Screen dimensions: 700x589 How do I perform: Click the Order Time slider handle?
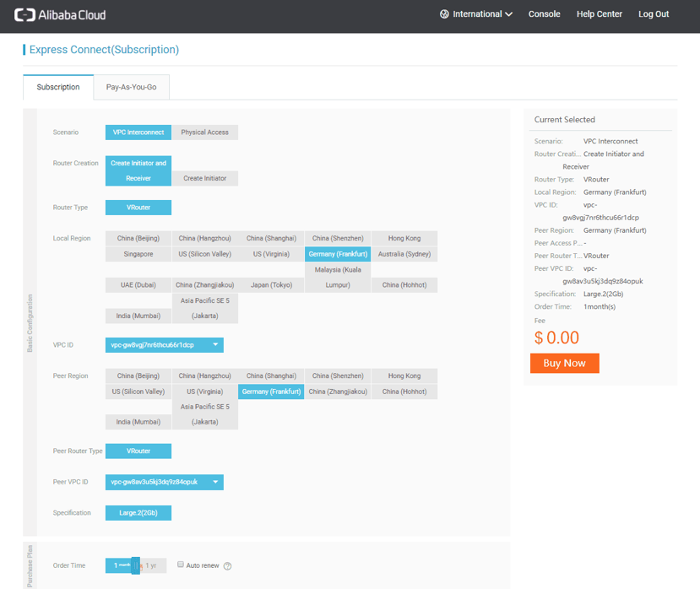pos(136,566)
